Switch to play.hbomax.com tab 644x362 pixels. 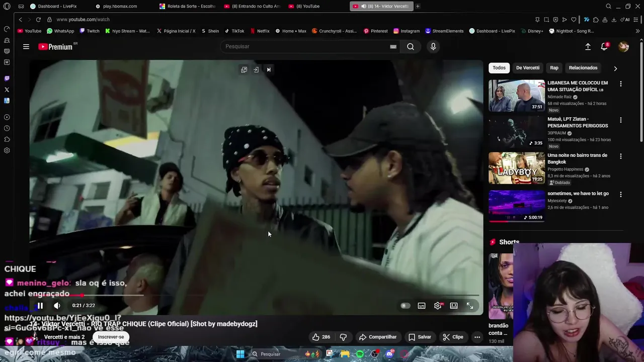120,6
